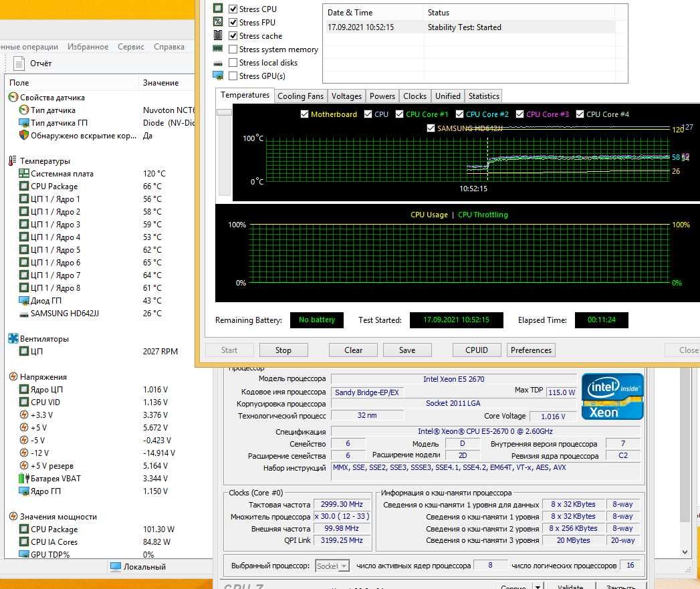The image size is (700, 589).
Task: Open the Сервис dropdown arrow in CPU-Z
Action: 538,586
